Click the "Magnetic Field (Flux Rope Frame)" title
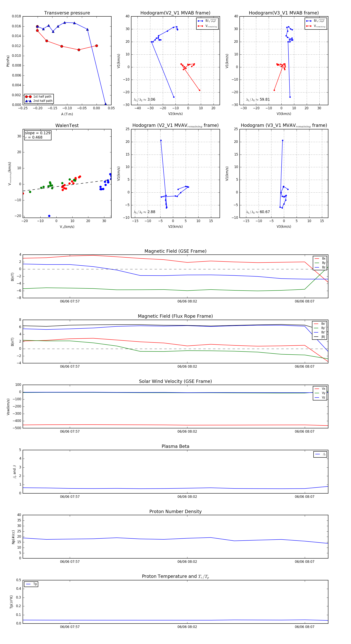The height and width of the screenshot is (644, 351). [x=175, y=316]
